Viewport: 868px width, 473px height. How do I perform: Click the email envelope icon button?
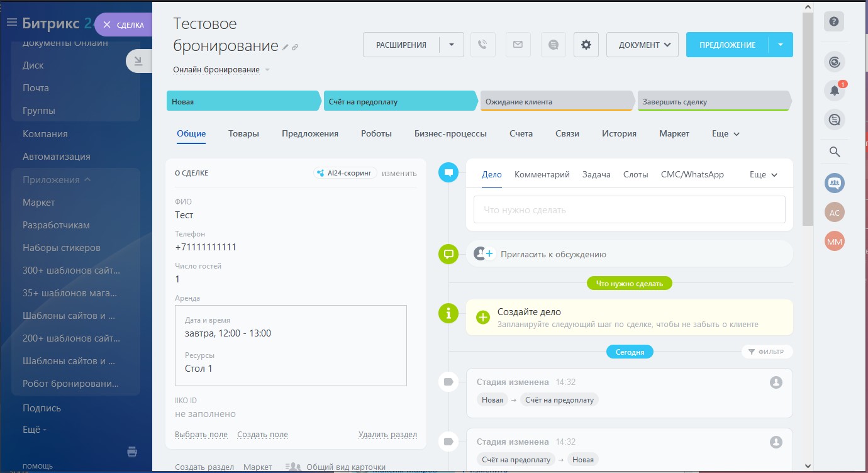coord(518,45)
